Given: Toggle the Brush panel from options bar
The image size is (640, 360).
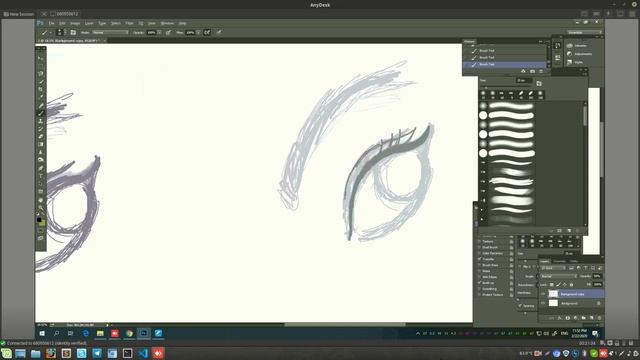Looking at the screenshot, I should click(x=73, y=32).
